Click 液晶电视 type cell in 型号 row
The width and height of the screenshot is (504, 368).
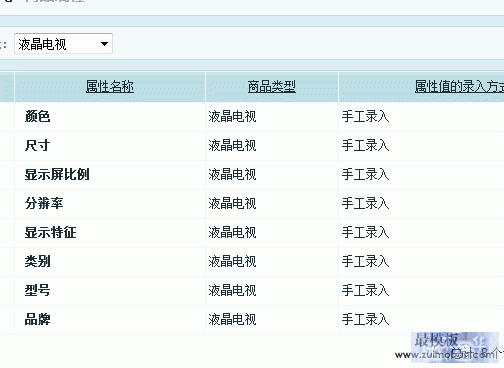(x=232, y=291)
